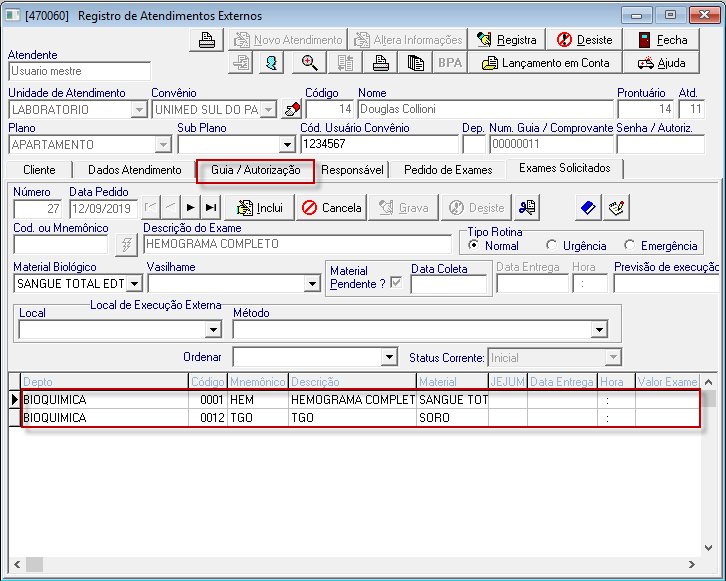Click the window application icon in title bar
726x581 pixels.
12,15
